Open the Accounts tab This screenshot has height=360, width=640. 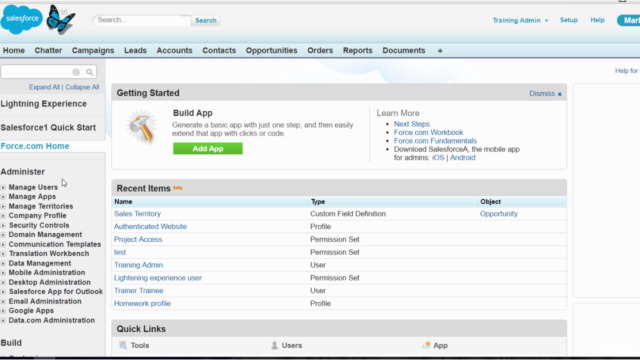[x=174, y=51]
